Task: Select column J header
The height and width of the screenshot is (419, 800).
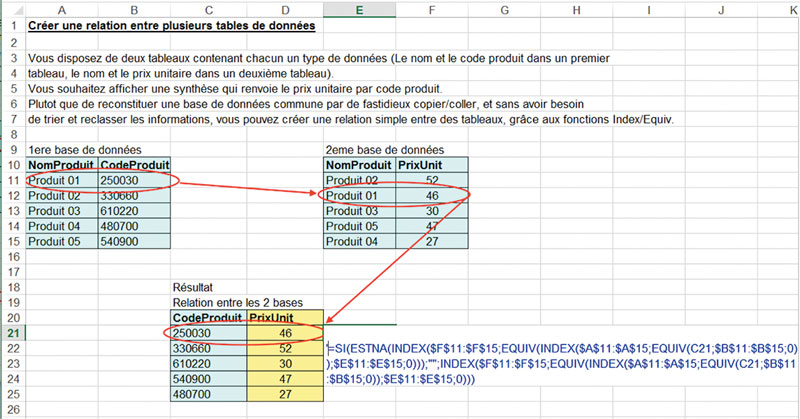Action: pos(721,10)
